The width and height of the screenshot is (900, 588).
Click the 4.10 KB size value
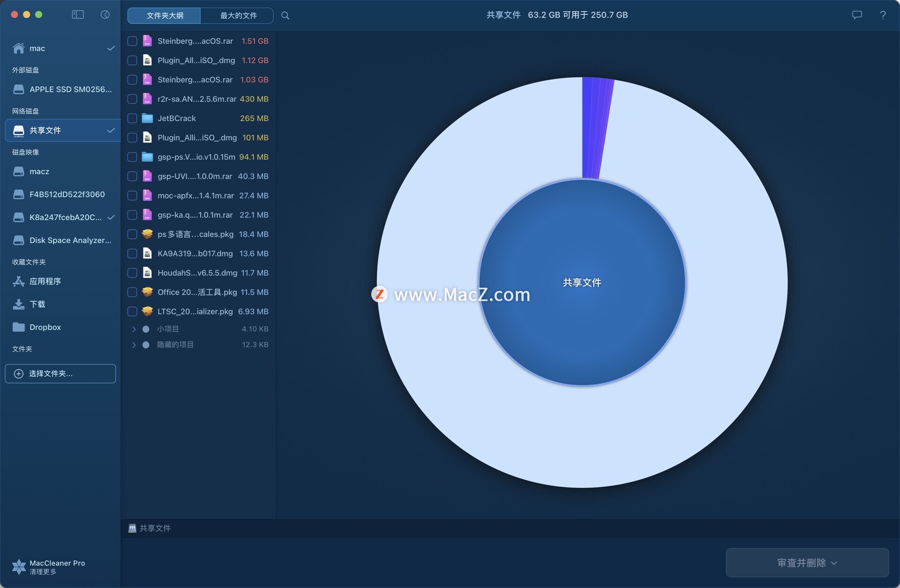(255, 329)
